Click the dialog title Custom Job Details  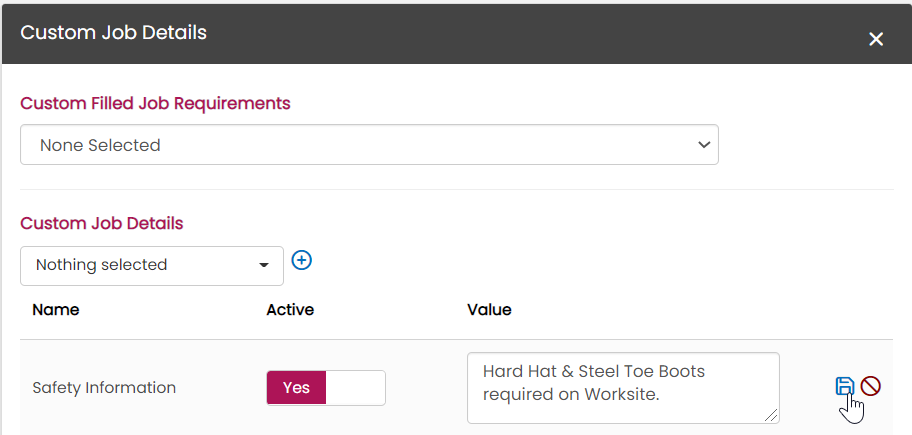(113, 33)
